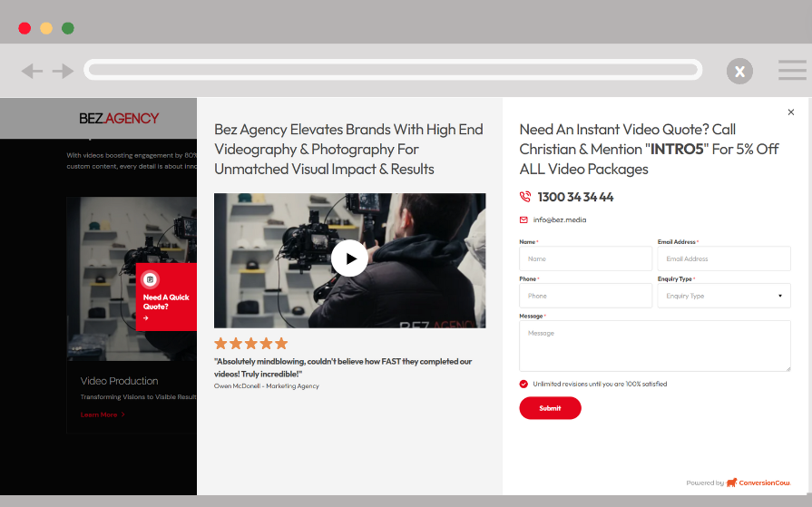Open the info@bez.media email link
812x507 pixels.
coord(560,220)
